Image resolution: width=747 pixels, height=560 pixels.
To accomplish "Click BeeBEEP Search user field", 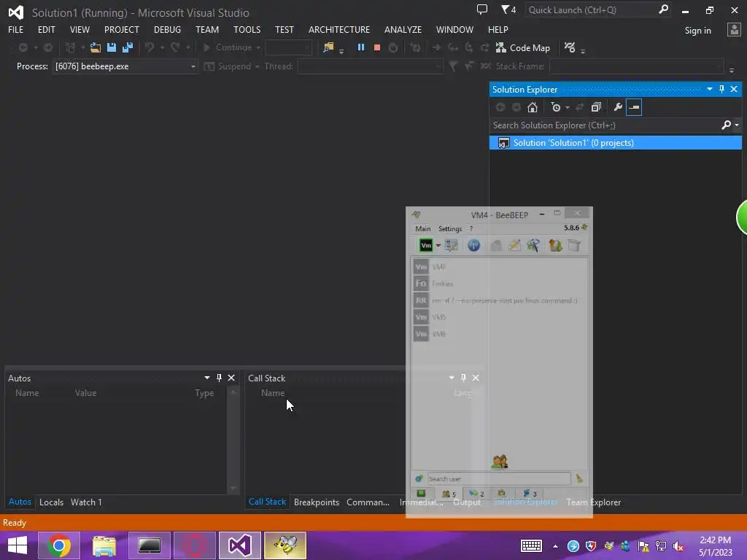I will click(499, 478).
